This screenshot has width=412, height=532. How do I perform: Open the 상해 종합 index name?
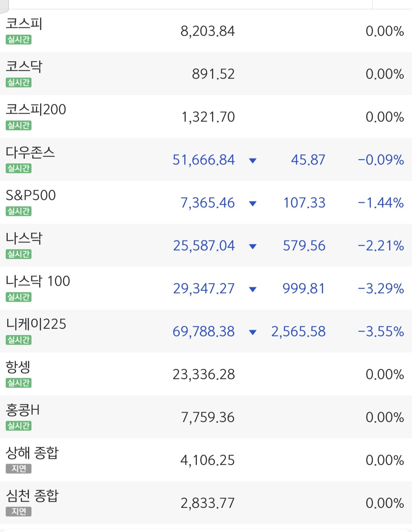pyautogui.click(x=32, y=452)
